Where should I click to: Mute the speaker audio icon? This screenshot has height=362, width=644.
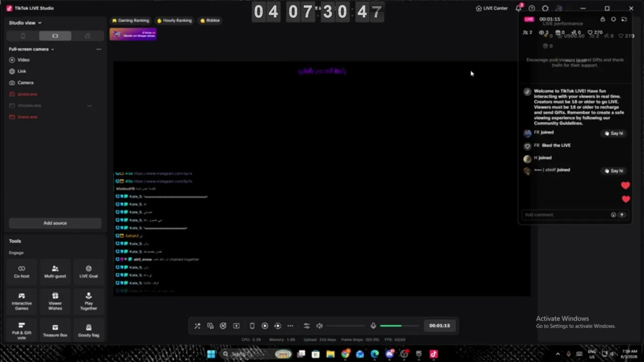[319, 326]
